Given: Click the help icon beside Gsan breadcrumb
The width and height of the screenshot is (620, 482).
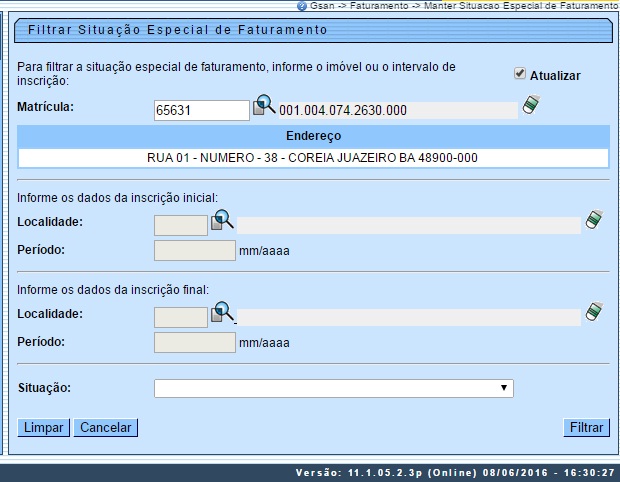Looking at the screenshot, I should click(x=302, y=6).
